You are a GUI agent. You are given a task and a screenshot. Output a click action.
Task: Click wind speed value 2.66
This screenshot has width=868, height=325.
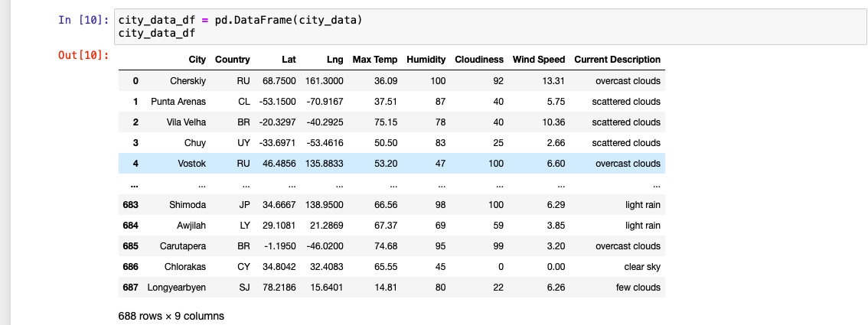(x=556, y=142)
